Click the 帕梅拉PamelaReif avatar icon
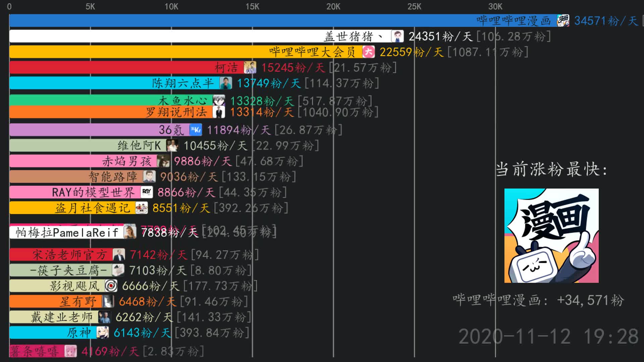This screenshot has width=644, height=362. coord(130,232)
